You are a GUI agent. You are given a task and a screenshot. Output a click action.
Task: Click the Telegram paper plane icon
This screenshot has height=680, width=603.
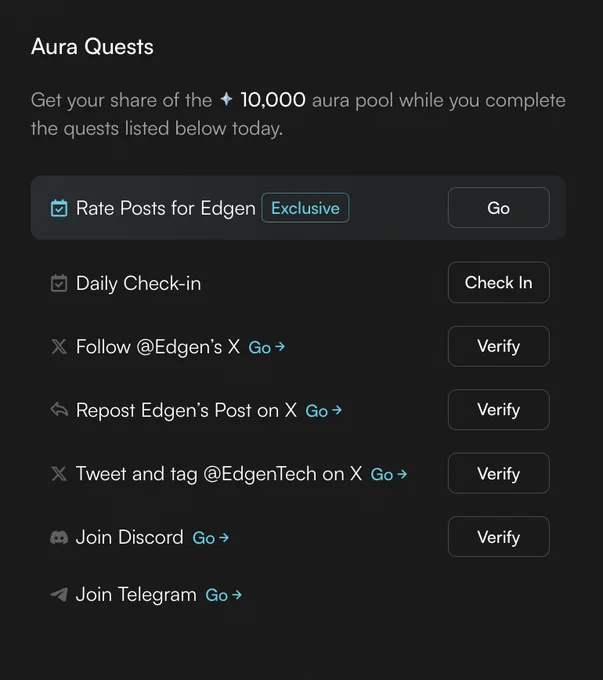pos(59,595)
